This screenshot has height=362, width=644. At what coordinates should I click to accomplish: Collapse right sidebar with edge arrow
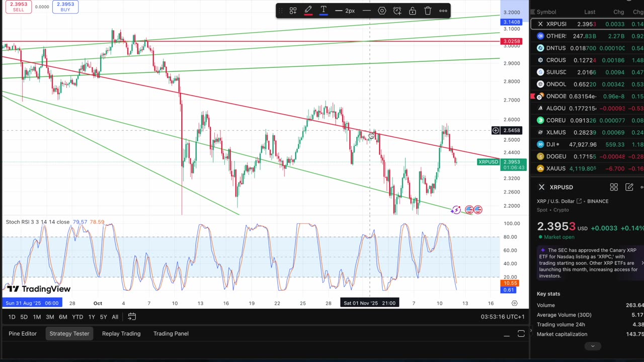tap(531, 330)
